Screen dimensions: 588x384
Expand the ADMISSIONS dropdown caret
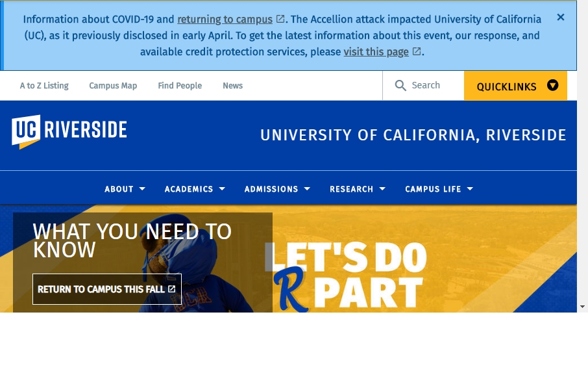[x=307, y=189]
